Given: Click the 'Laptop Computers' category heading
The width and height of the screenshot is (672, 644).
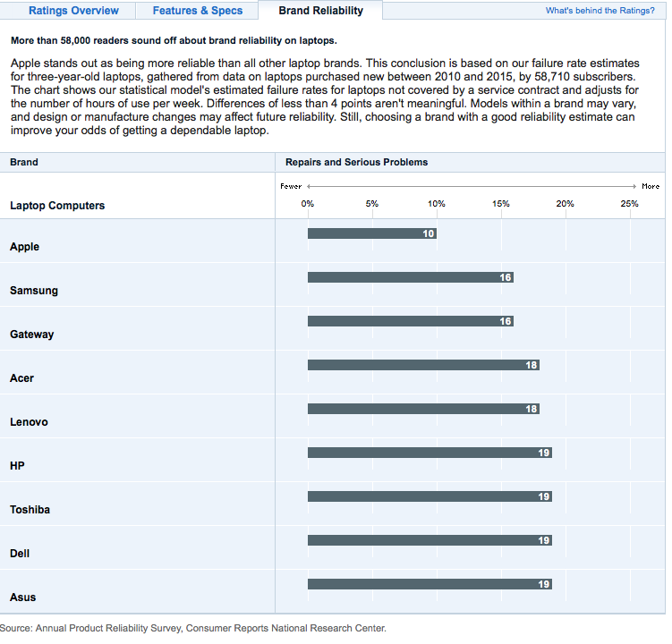Looking at the screenshot, I should pyautogui.click(x=57, y=206).
